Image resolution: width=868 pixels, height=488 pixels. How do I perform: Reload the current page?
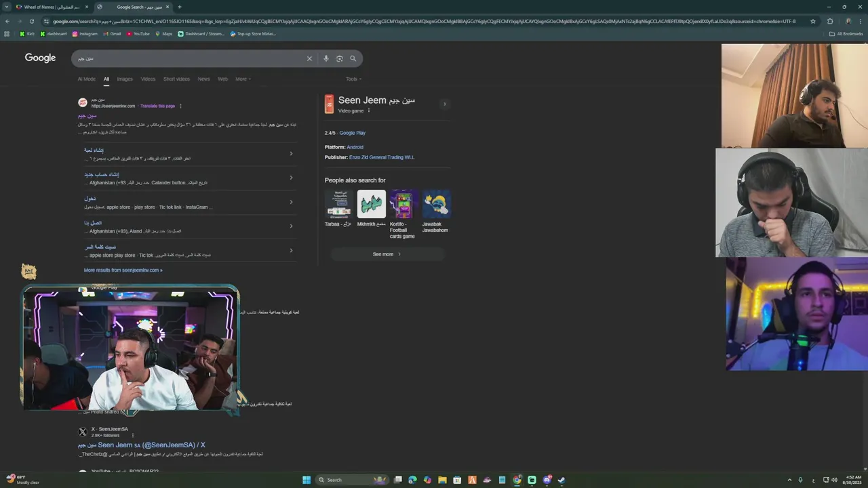[32, 21]
